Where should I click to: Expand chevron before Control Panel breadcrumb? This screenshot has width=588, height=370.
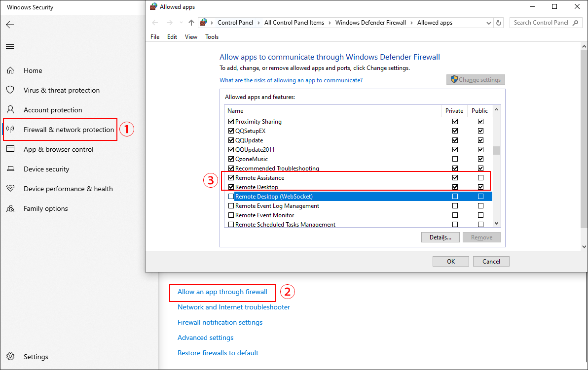click(212, 23)
